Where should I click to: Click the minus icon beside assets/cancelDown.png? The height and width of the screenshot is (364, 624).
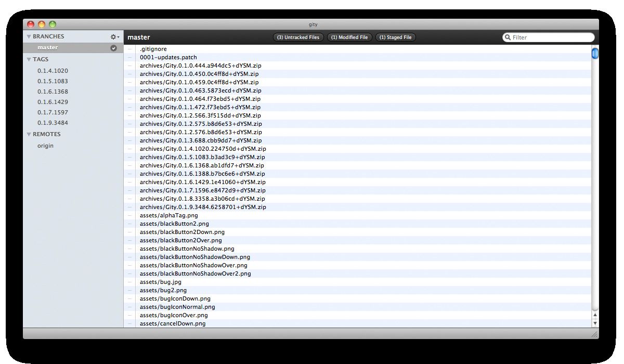point(129,323)
